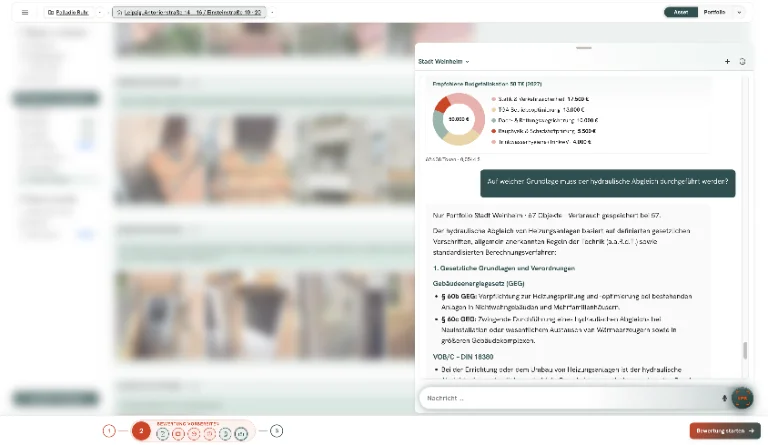
Task: Click second sub-step icon in Bewertung stepper
Action: tap(178, 434)
